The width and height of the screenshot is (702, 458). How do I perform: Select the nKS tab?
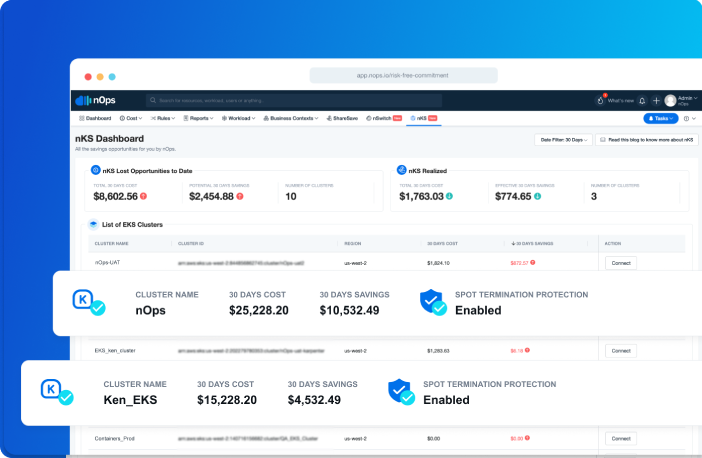pyautogui.click(x=424, y=118)
